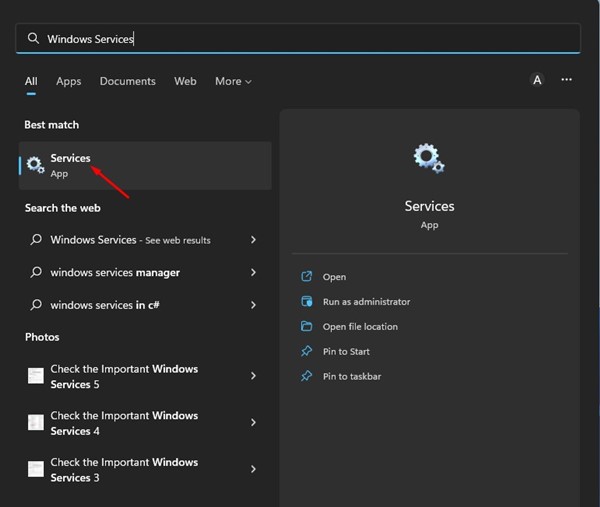Click the Pin to Start pin icon

(307, 352)
